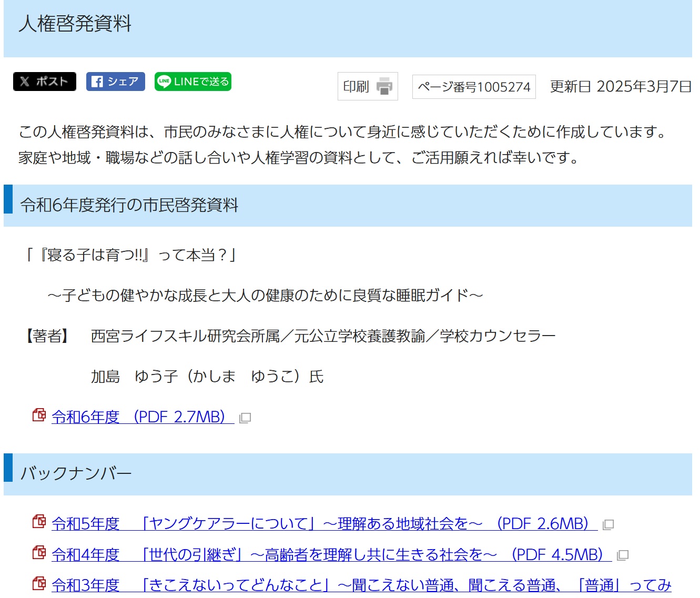Image resolution: width=700 pixels, height=598 pixels.
Task: Click new-window icon after 令和6年度 PDF link
Action: 245,418
